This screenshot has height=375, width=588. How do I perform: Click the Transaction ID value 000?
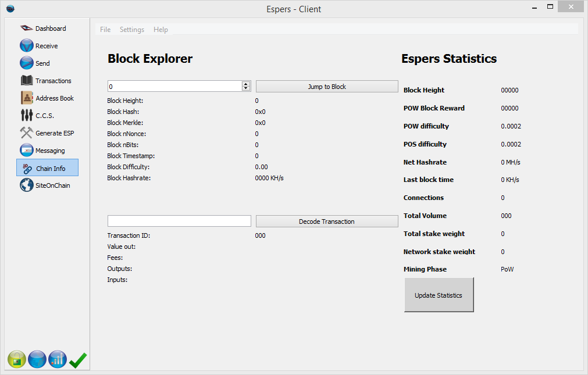coord(260,235)
